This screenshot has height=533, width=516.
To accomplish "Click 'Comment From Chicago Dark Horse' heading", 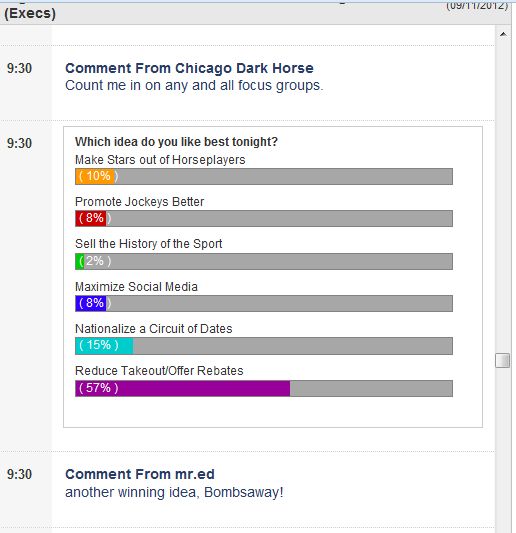I will [x=189, y=68].
